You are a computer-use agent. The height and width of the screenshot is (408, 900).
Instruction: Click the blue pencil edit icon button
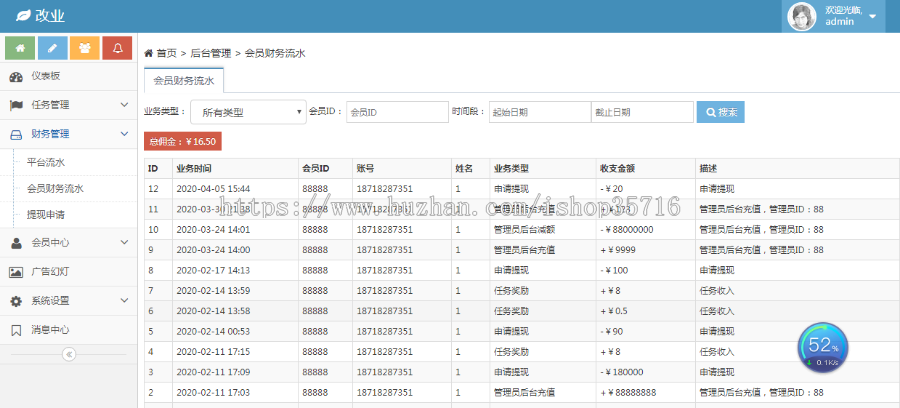[53, 48]
